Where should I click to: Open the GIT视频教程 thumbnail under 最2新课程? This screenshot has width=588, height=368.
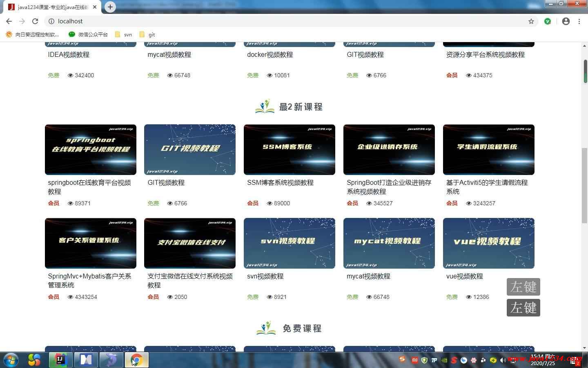point(190,150)
